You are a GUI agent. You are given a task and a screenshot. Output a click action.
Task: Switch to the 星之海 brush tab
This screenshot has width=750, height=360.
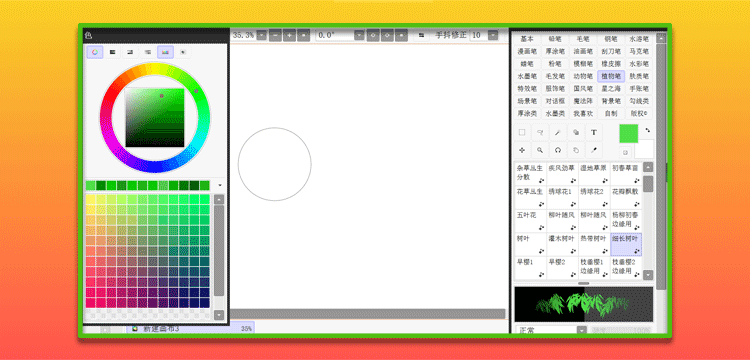click(x=611, y=88)
